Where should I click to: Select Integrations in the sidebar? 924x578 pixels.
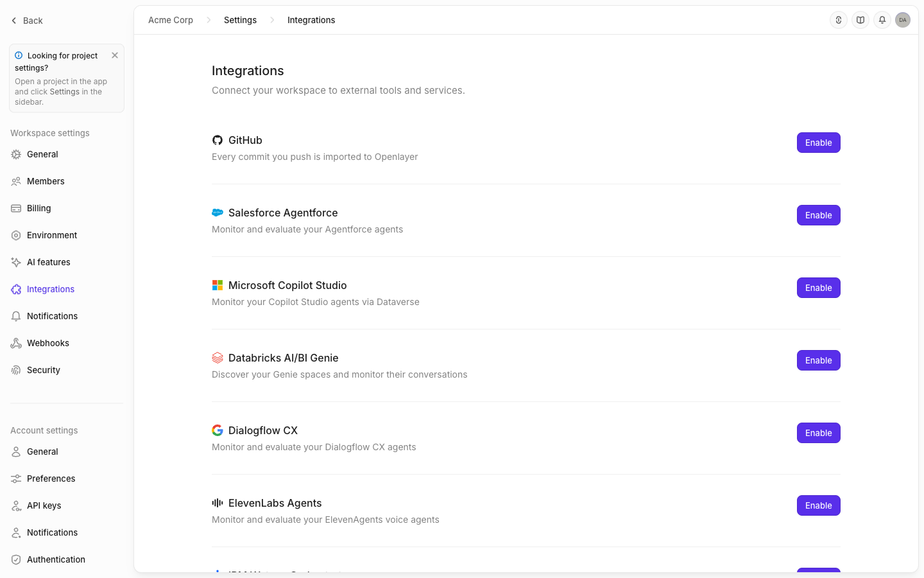click(67, 289)
